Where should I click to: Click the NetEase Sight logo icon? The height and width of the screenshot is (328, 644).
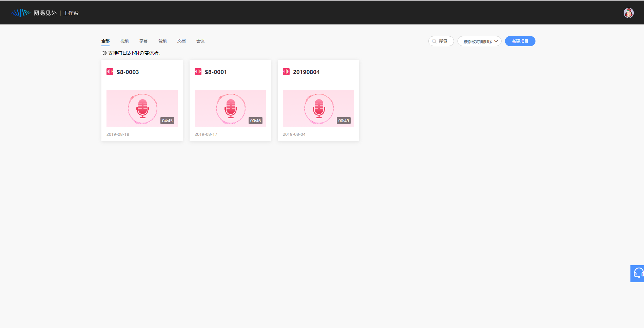(21, 13)
